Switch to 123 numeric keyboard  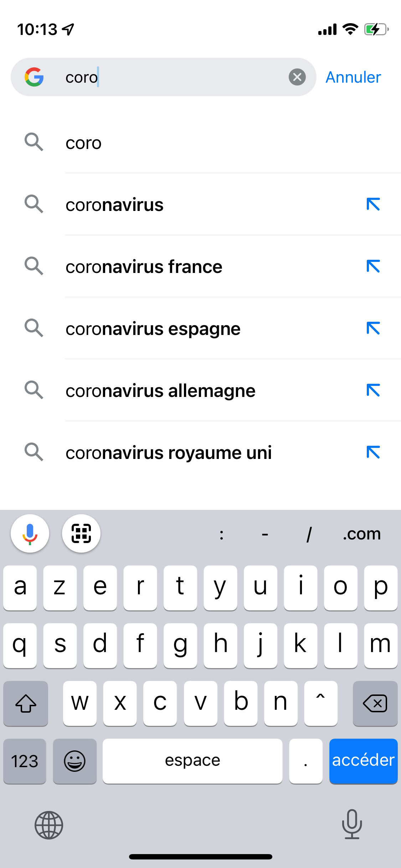coord(25,761)
